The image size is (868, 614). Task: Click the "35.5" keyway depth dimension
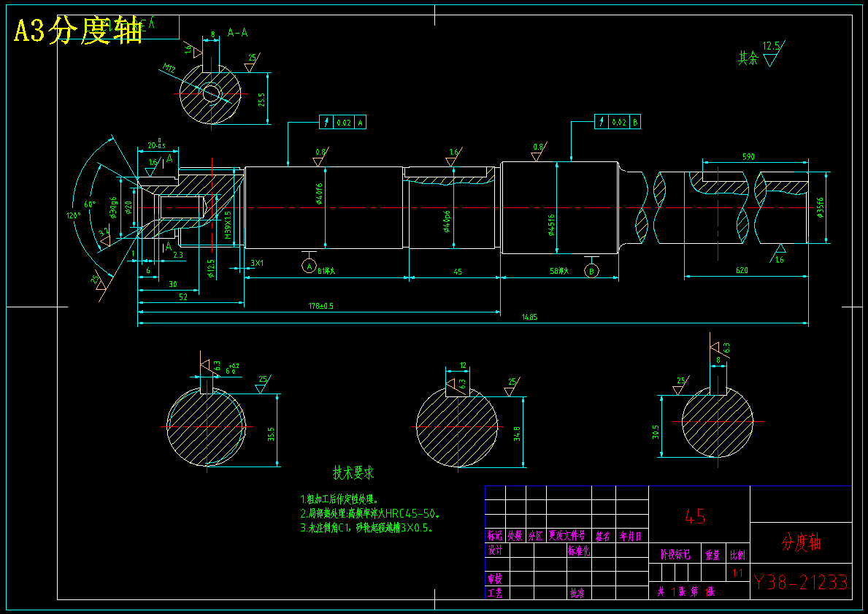click(271, 434)
